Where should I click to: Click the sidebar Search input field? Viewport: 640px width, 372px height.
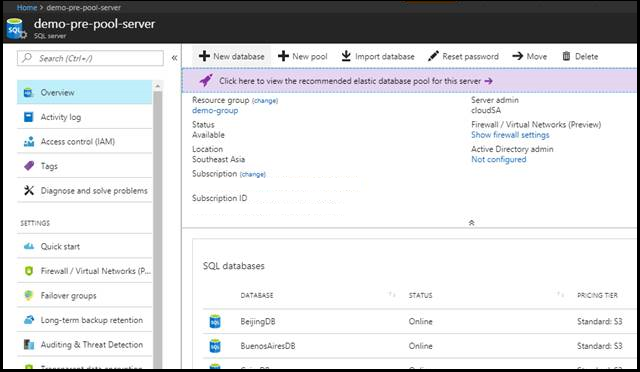click(90, 58)
